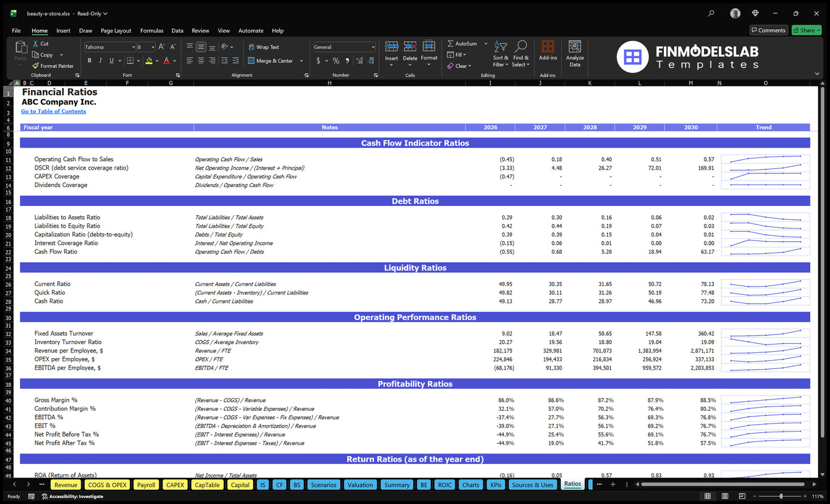Screen dimensions: 830x504
Task: Open the Tahoma font name dropdown
Action: (134, 47)
